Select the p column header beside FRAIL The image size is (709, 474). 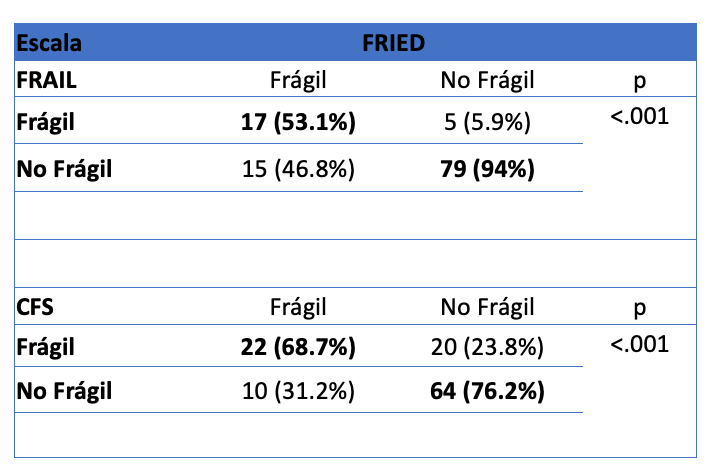(x=639, y=81)
